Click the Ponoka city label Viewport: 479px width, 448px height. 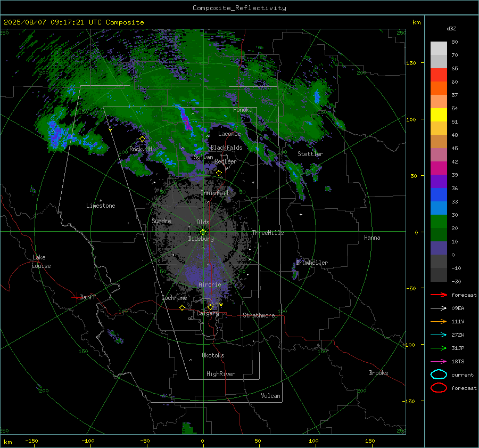click(x=243, y=110)
